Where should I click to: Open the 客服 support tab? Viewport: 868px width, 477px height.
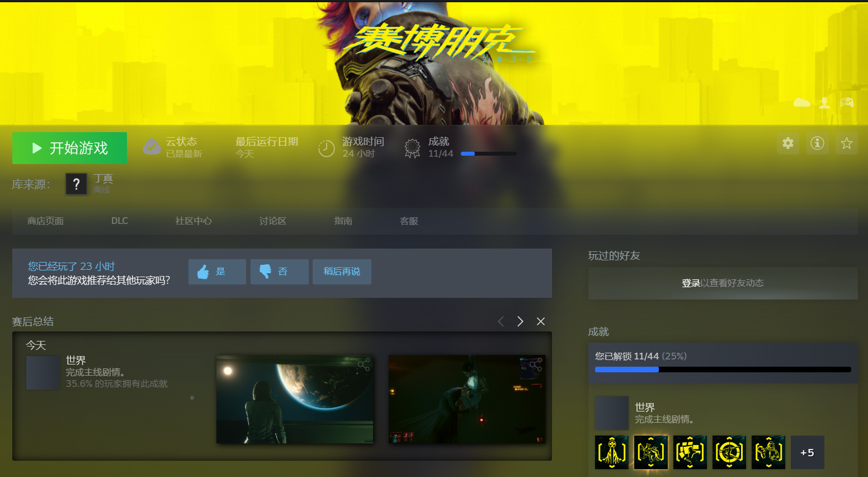point(409,221)
